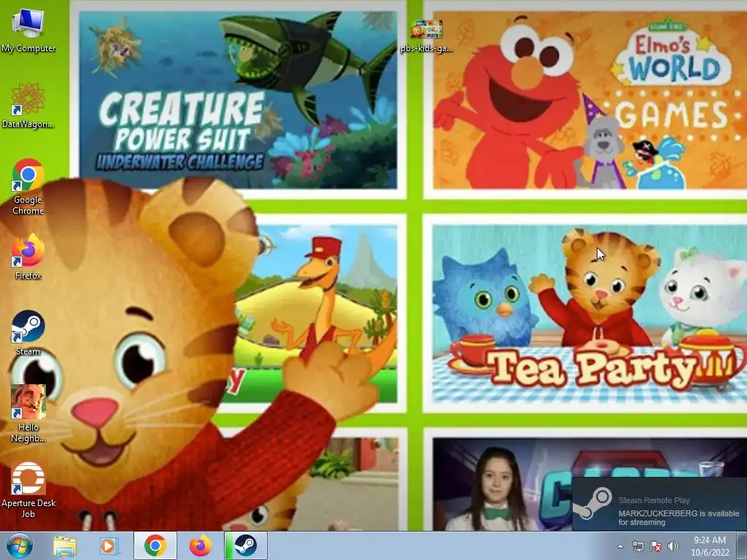Viewport: 747px width, 560px height.
Task: Launch the Firefox desktop shortcut
Action: click(28, 257)
